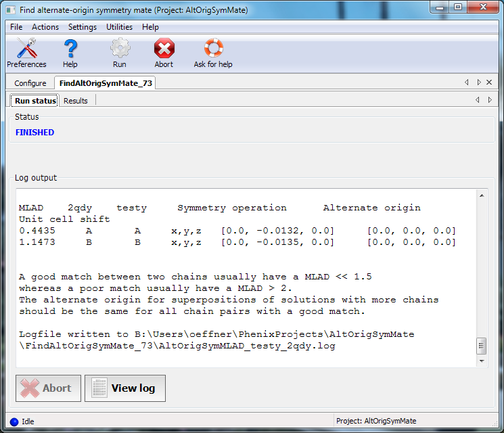Click the red Abort toolbar icon
The width and height of the screenshot is (504, 433).
coord(164,49)
